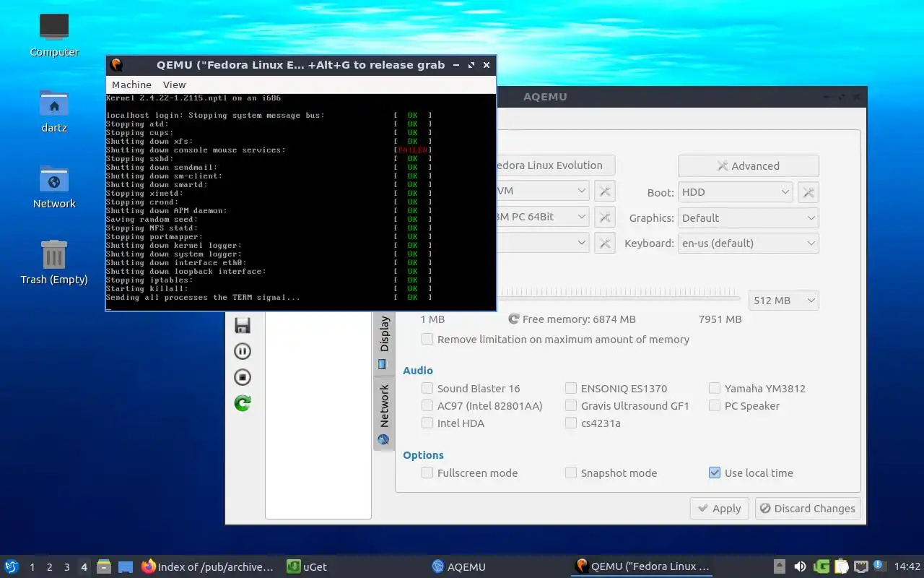The width and height of the screenshot is (924, 578).
Task: Switch to Firefox Index of /pub/archive taskbar entry
Action: (x=208, y=566)
